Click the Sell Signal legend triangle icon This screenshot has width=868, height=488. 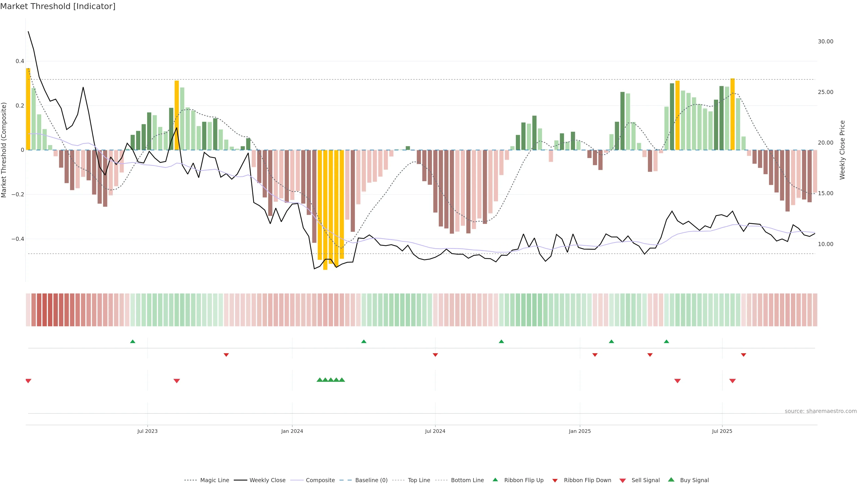622,481
